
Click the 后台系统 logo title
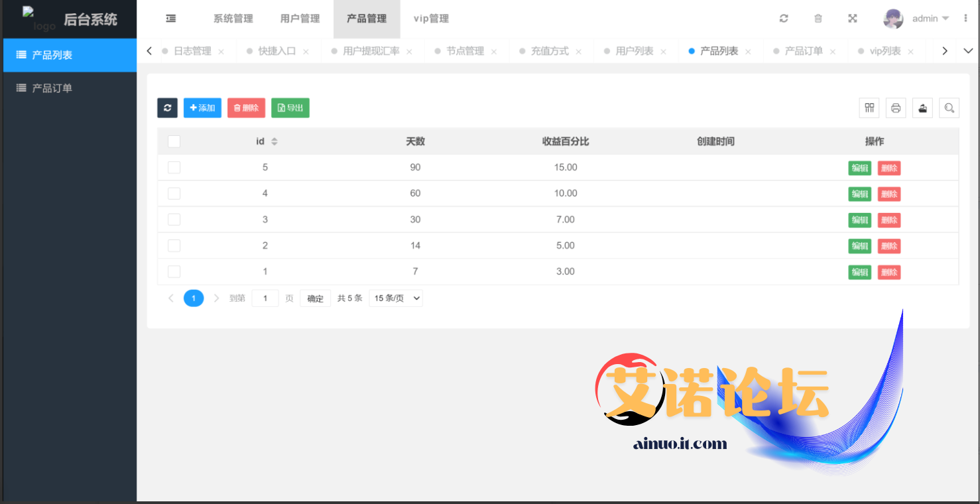(x=90, y=19)
